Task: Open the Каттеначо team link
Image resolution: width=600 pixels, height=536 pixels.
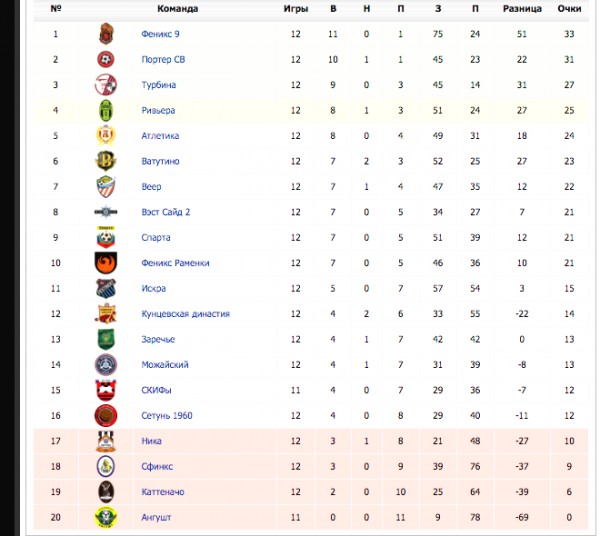Action: pos(163,492)
